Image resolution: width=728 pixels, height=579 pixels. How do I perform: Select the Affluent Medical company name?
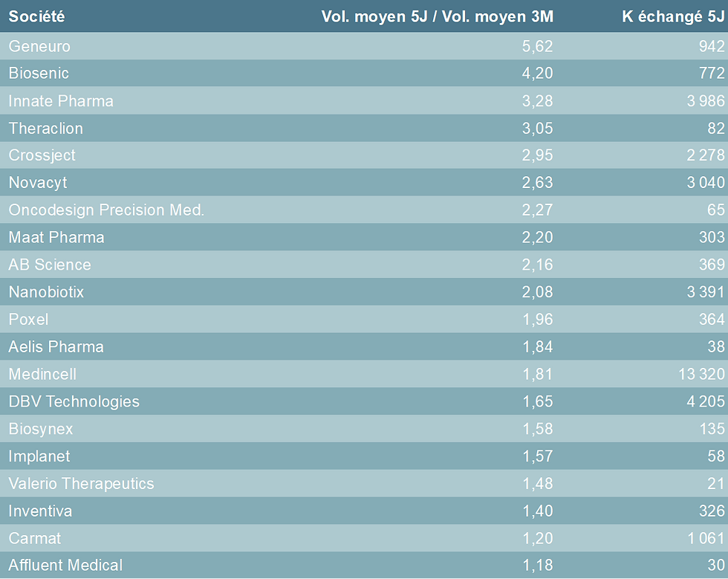[x=65, y=565]
